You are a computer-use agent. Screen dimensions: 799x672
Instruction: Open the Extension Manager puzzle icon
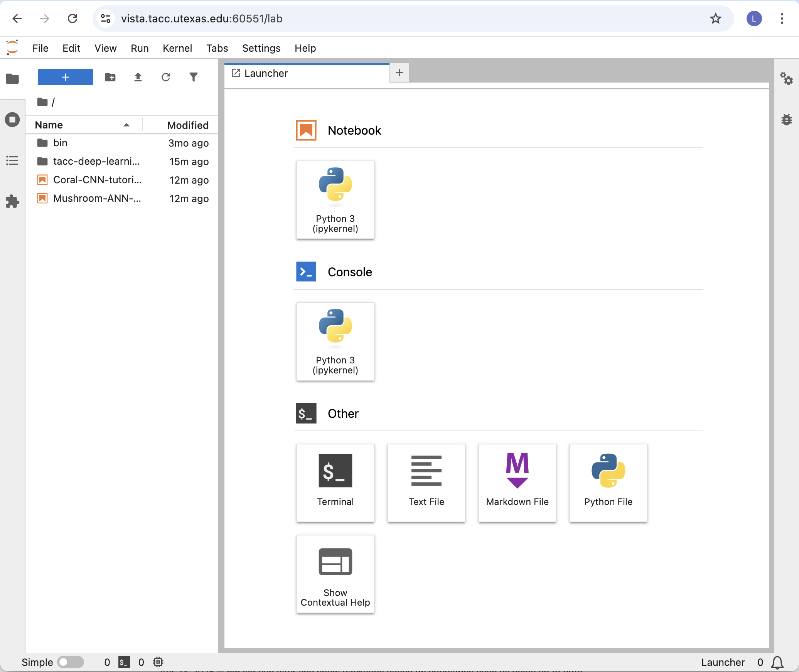[12, 201]
